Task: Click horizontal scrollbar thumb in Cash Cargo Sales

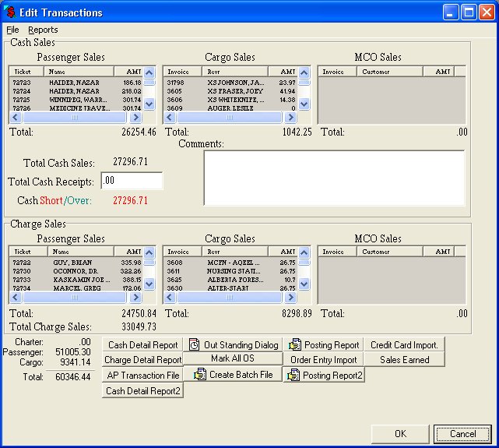Action: click(230, 118)
